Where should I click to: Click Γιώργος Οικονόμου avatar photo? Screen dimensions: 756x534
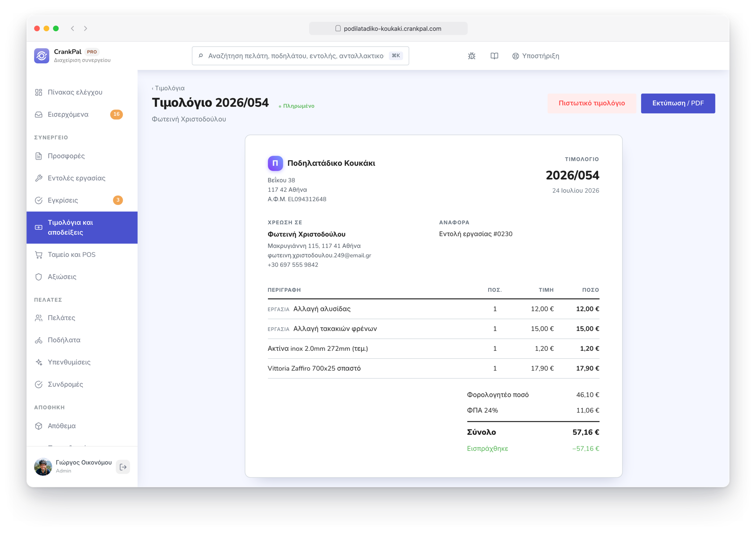(x=43, y=467)
